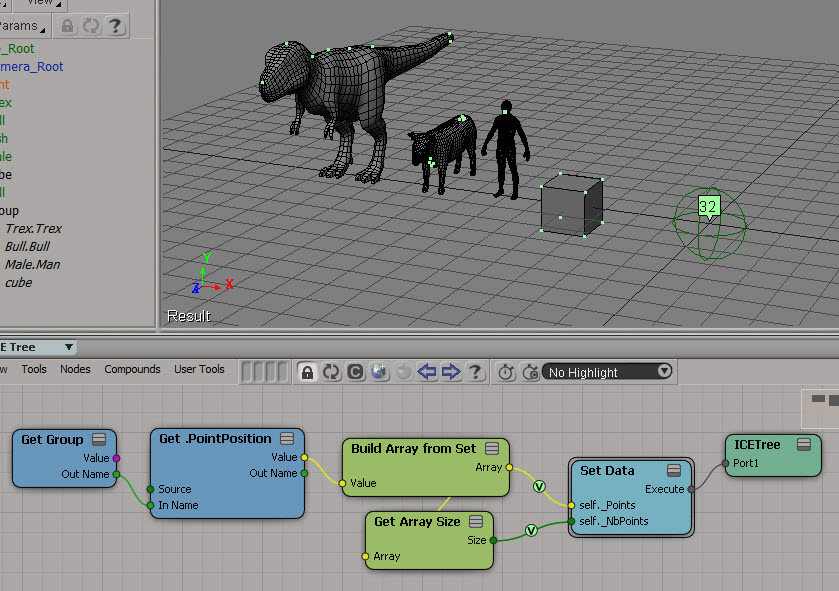Click the right blue arrow icon

click(451, 372)
